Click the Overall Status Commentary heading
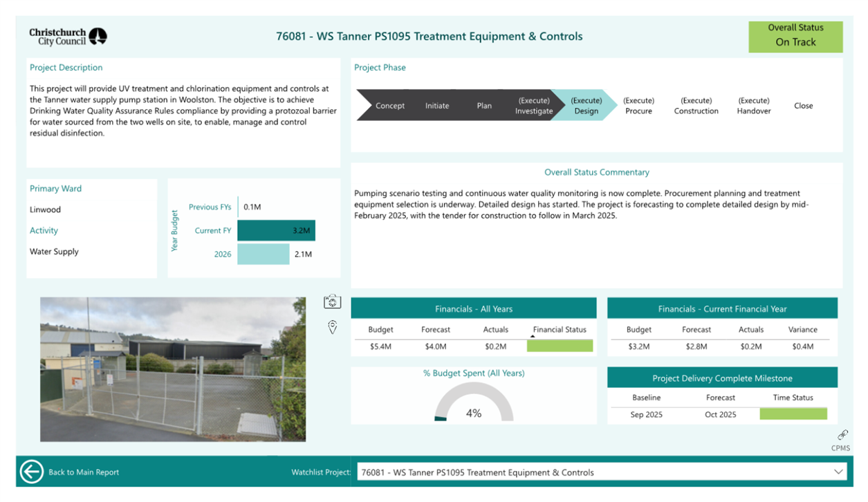Screen dimensions: 868x502 point(597,172)
